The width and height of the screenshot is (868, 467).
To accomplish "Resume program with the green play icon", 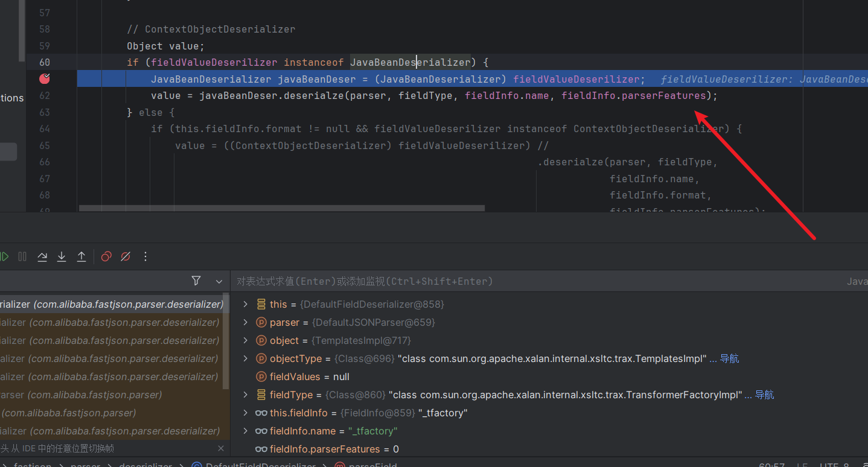I will tap(4, 256).
